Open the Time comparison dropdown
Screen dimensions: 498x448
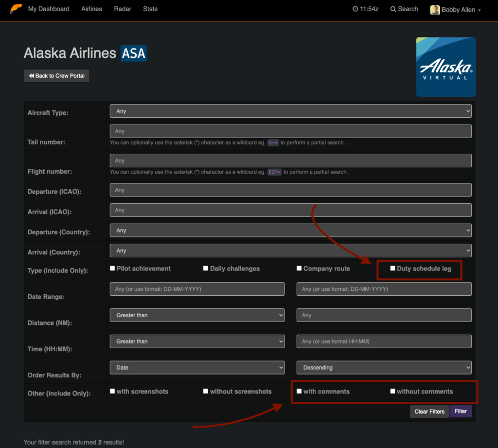[197, 341]
